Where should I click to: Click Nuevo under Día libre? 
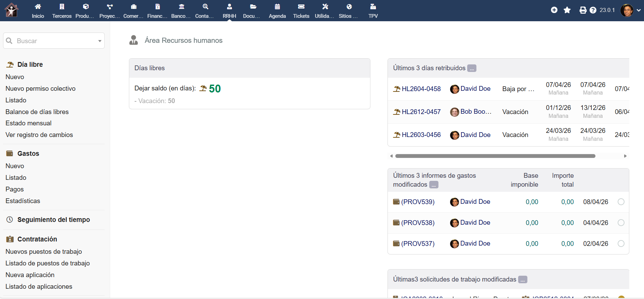15,77
